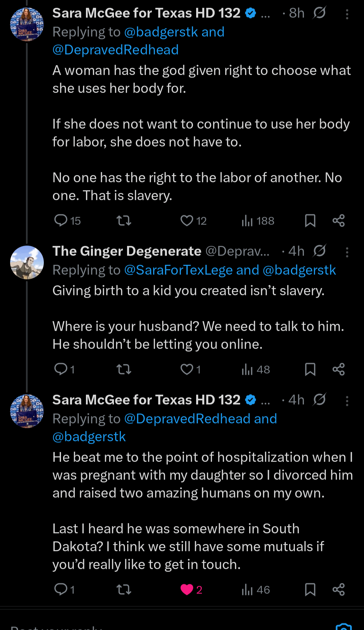Bookmark the tweet about hospitalization
The image size is (364, 630).
click(310, 590)
